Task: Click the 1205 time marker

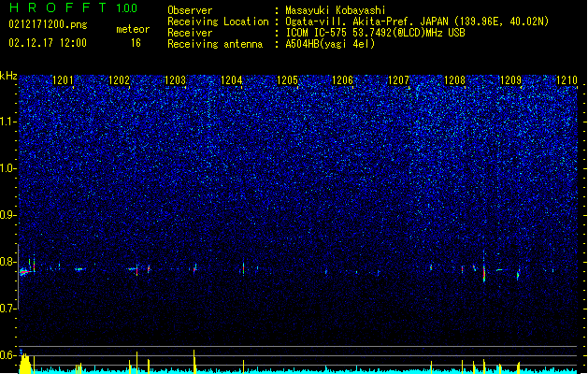Action: [x=287, y=80]
